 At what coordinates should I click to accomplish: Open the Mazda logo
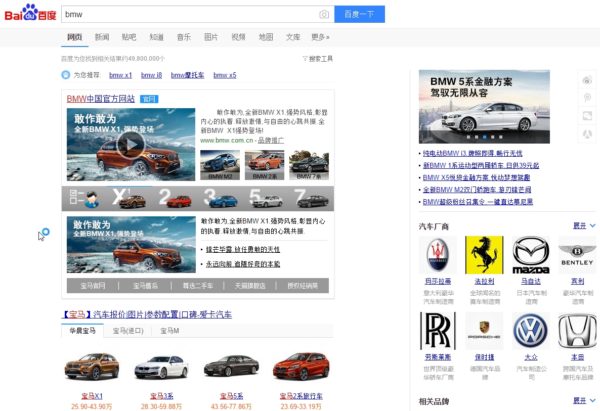pyautogui.click(x=531, y=255)
